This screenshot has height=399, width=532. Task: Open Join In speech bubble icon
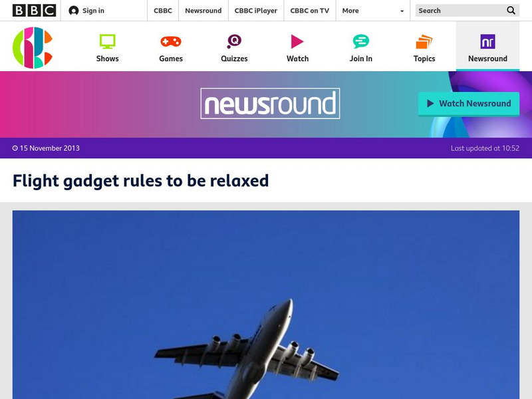pos(360,42)
